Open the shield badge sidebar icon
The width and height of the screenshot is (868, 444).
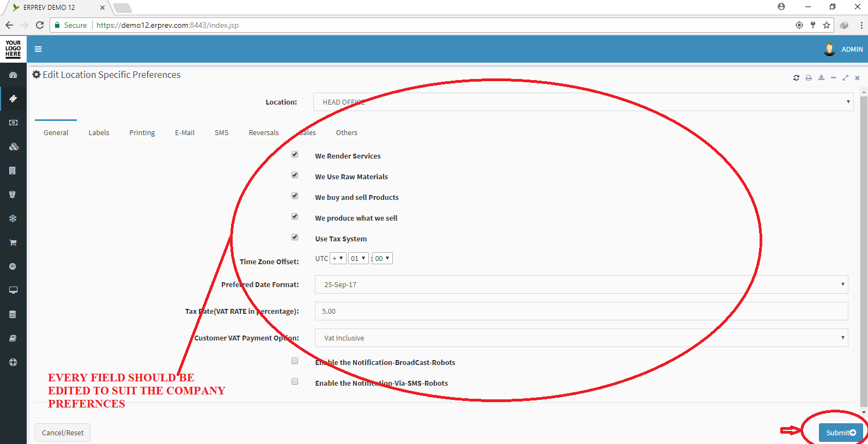(x=13, y=194)
